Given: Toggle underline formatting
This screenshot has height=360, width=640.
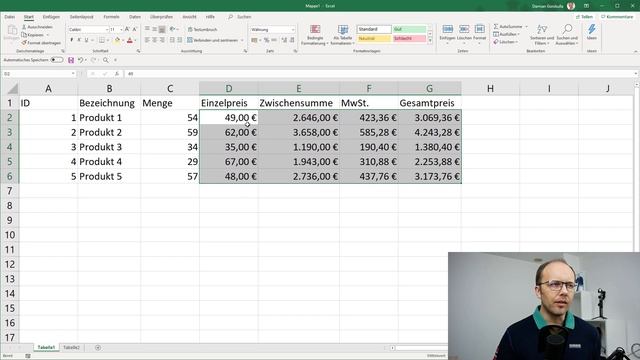Looking at the screenshot, I should click(86, 40).
